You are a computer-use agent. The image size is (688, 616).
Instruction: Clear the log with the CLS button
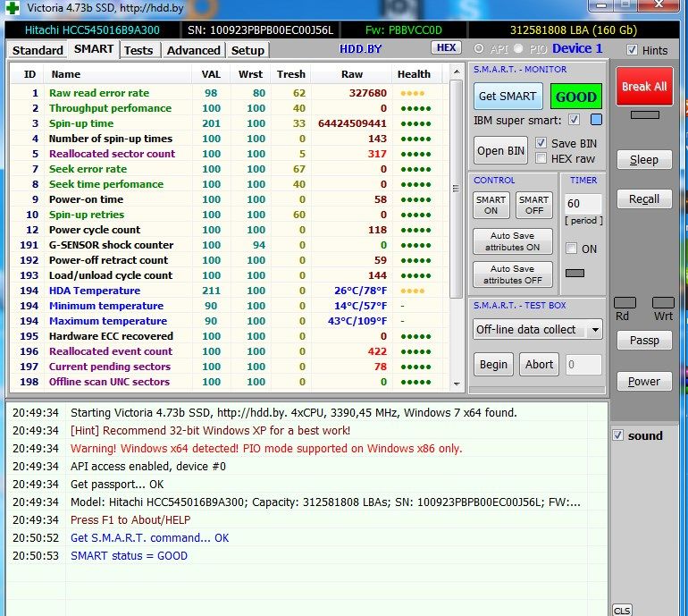pos(622,610)
